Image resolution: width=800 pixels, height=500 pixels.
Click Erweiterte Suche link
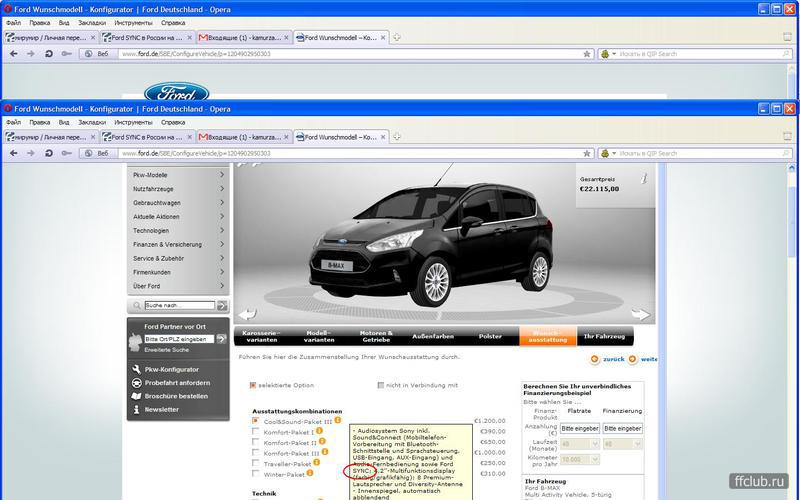(x=166, y=350)
